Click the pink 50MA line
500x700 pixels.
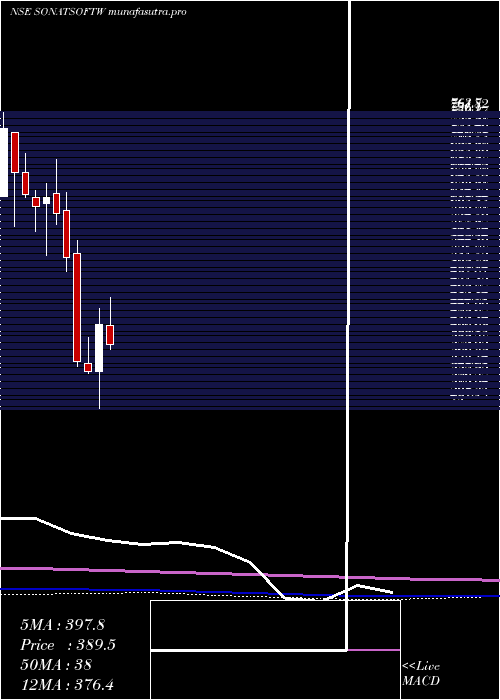coord(250,574)
